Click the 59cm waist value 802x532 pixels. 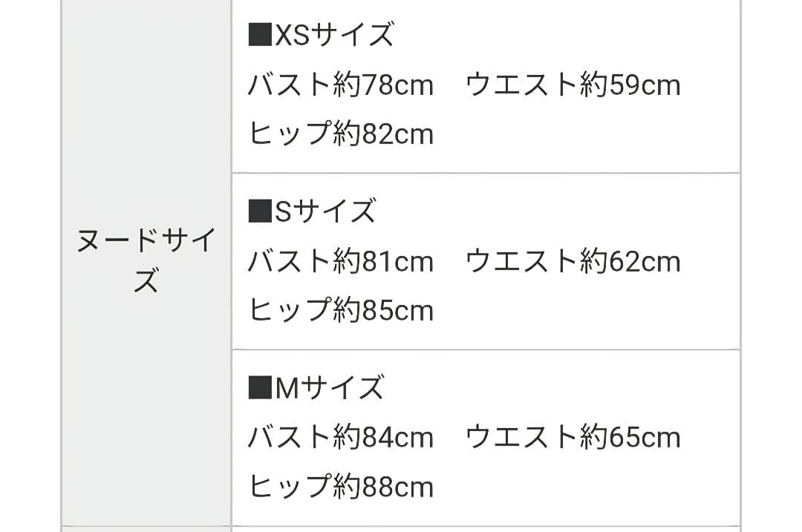644,85
